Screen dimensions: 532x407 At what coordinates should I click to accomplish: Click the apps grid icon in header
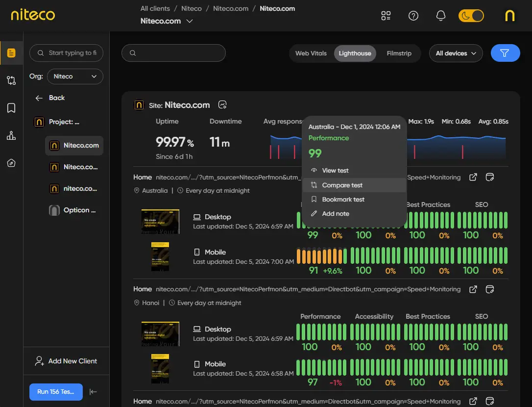pos(386,16)
